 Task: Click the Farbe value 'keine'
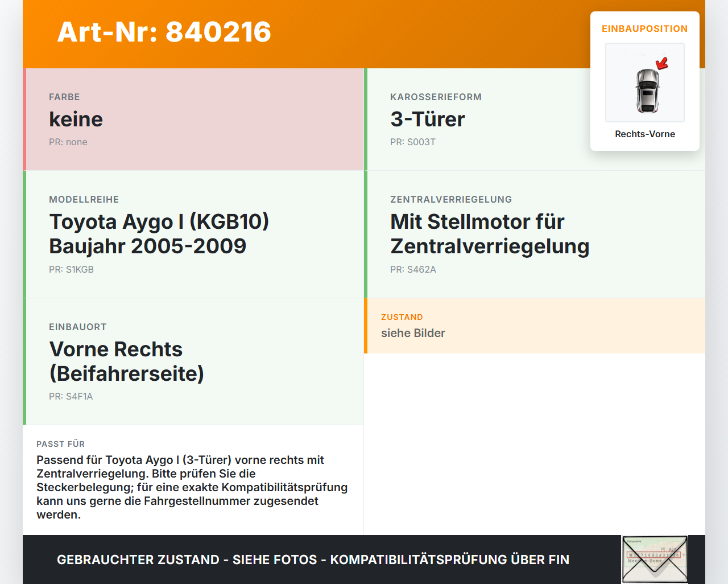tap(76, 119)
